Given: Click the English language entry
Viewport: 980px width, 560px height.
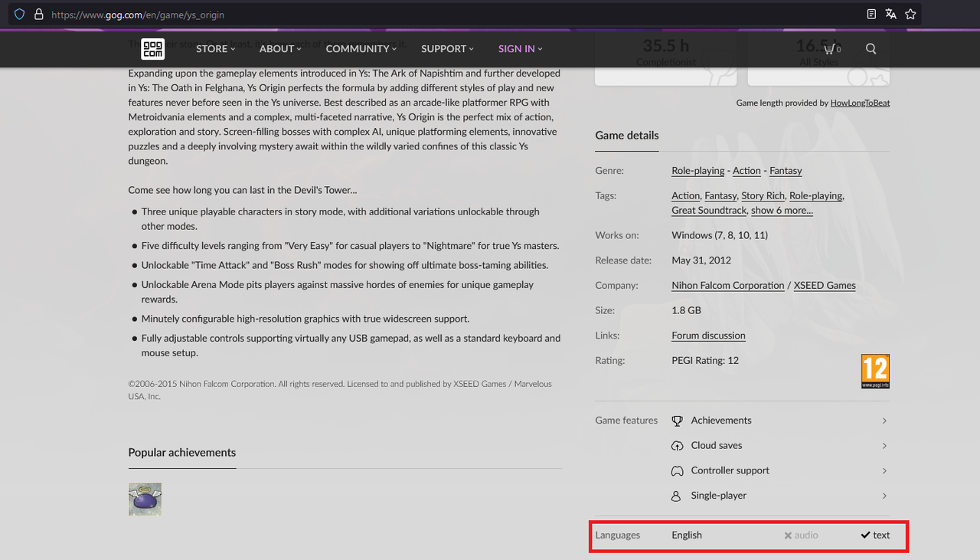Looking at the screenshot, I should (x=687, y=535).
